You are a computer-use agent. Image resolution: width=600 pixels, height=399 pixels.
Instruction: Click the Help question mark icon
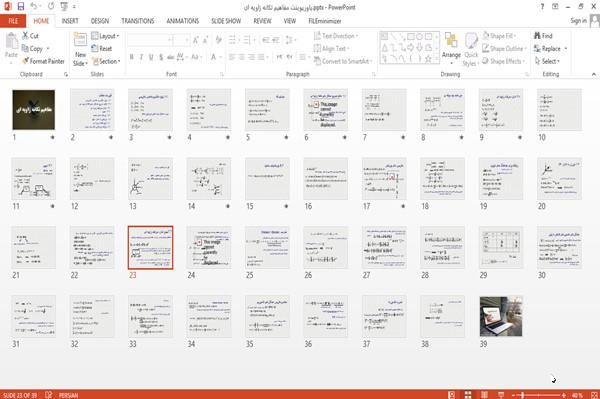[542, 7]
